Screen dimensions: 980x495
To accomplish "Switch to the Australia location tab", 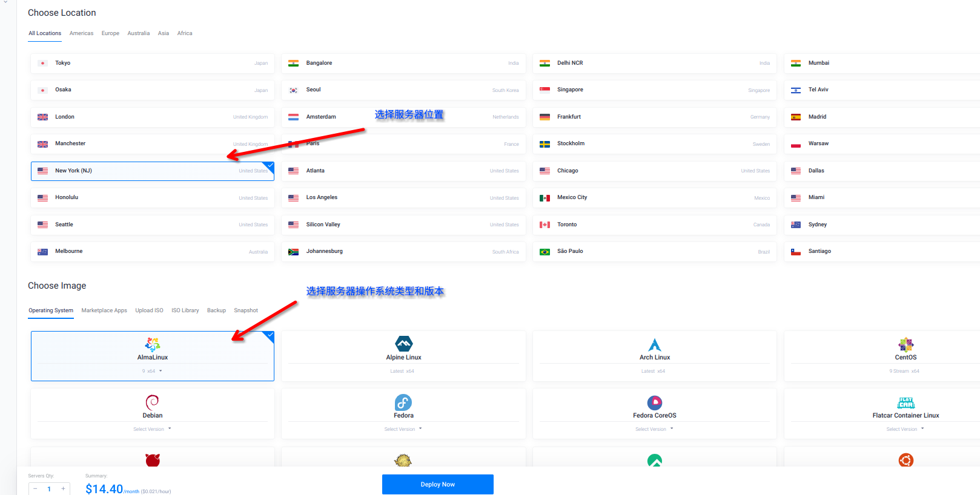I will coord(139,33).
